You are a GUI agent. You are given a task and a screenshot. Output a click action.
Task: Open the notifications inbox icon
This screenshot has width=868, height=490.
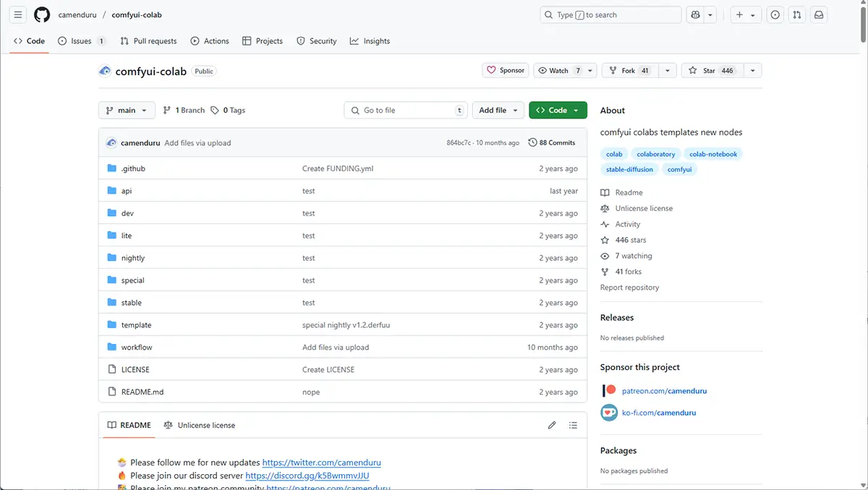pyautogui.click(x=819, y=14)
